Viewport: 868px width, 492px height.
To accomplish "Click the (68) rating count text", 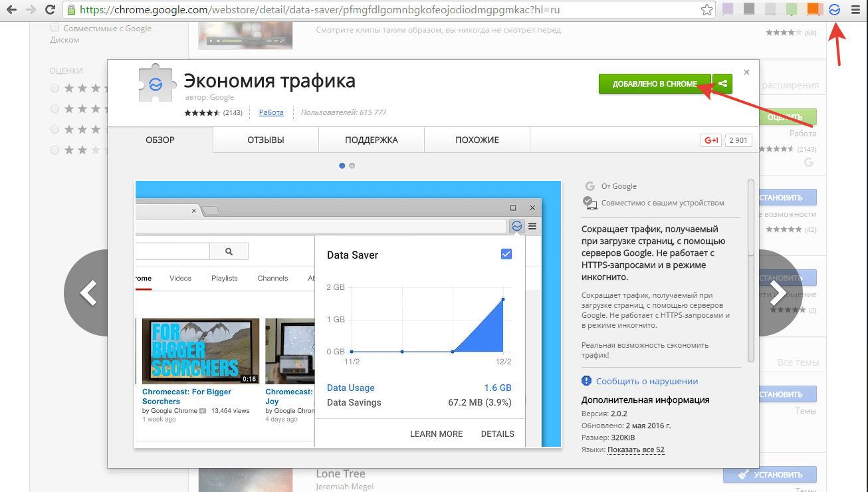I will tap(811, 33).
